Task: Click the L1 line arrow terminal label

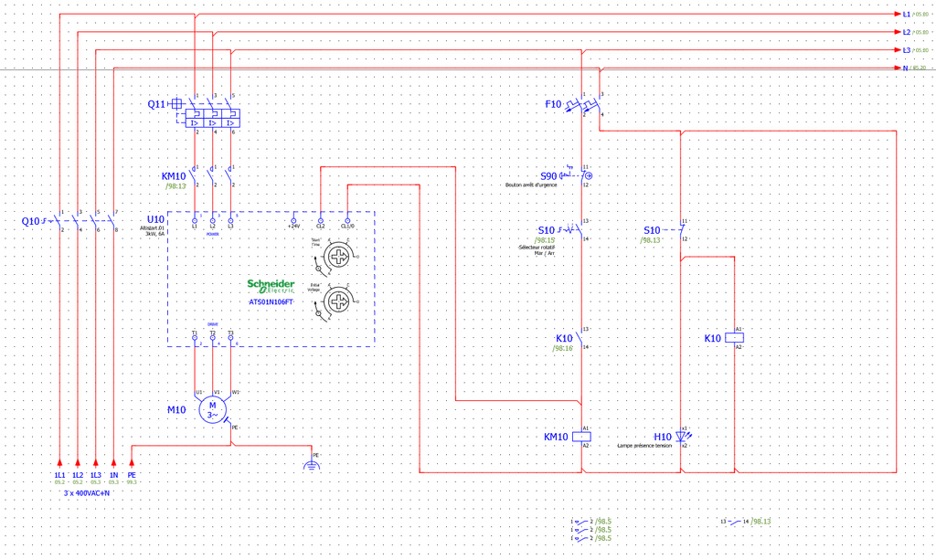Action: (906, 15)
